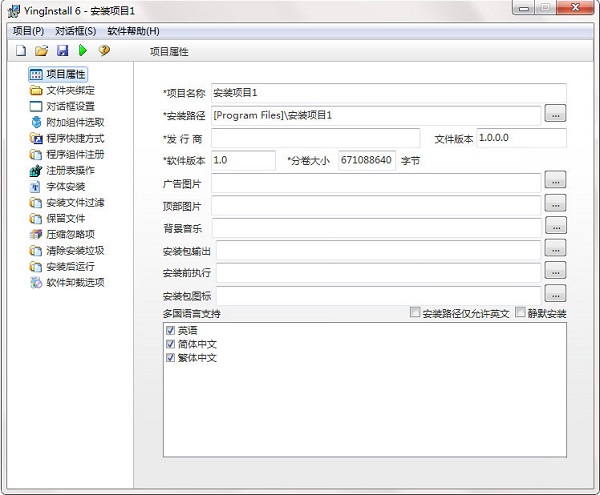Image resolution: width=600 pixels, height=495 pixels.
Task: Browse for the 安装前执行 file
Action: (x=555, y=270)
